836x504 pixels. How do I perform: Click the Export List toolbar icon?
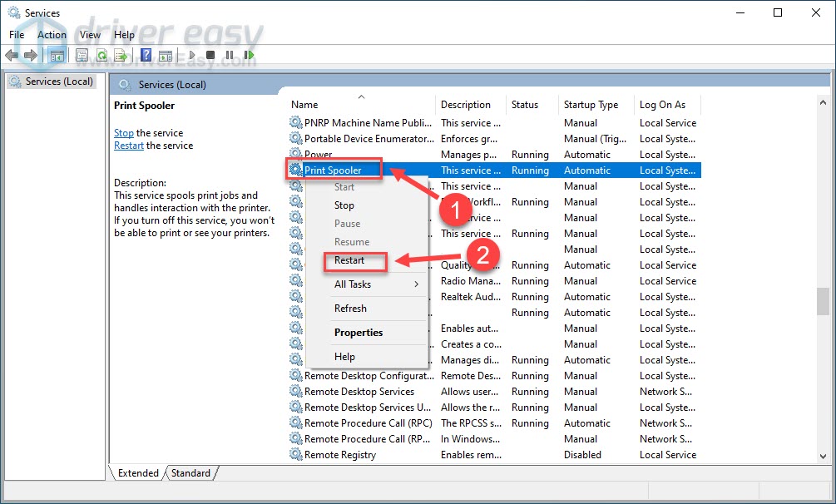(x=121, y=56)
